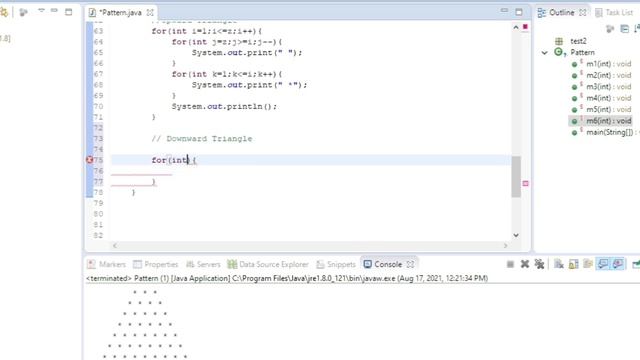The image size is (640, 360).
Task: Select method m2(int) in Outline
Action: point(602,76)
